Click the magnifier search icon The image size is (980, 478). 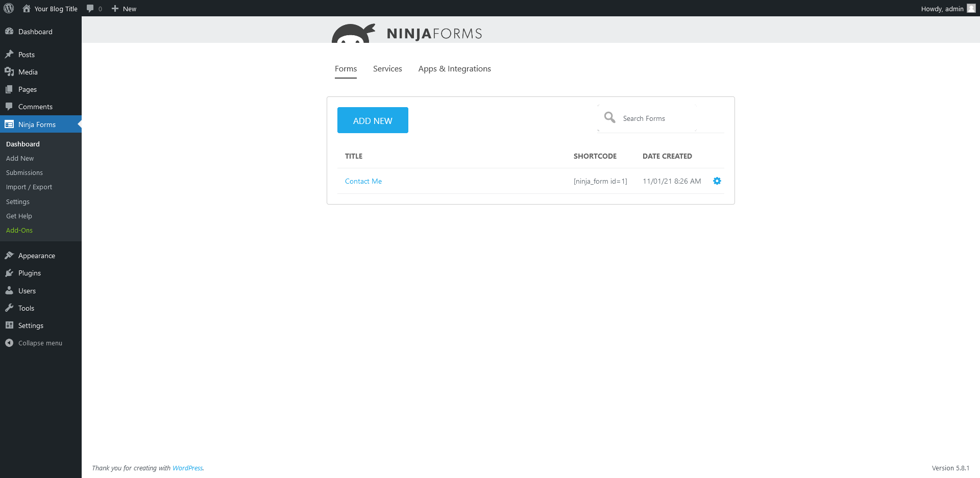tap(609, 117)
